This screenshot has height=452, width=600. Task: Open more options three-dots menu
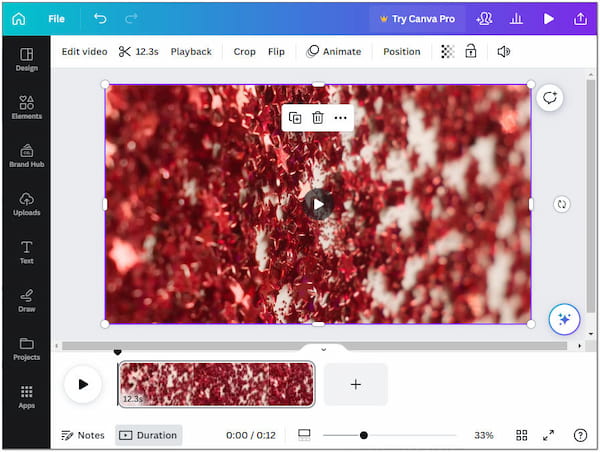click(340, 117)
